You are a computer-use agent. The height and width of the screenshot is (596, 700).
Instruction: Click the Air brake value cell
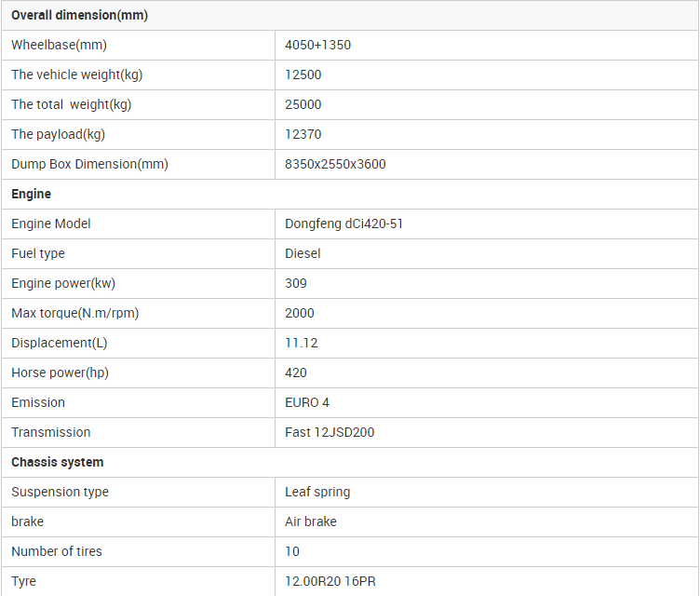coord(310,521)
